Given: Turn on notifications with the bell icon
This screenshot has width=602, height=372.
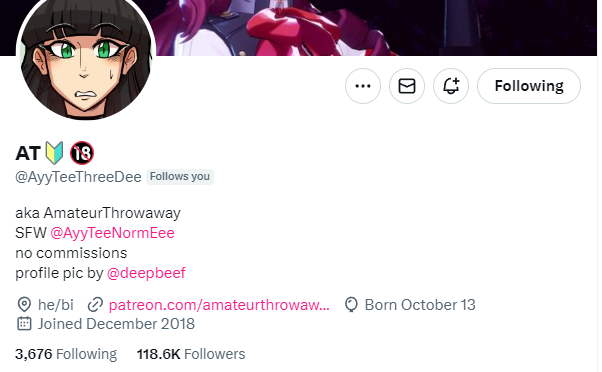Looking at the screenshot, I should (x=451, y=86).
